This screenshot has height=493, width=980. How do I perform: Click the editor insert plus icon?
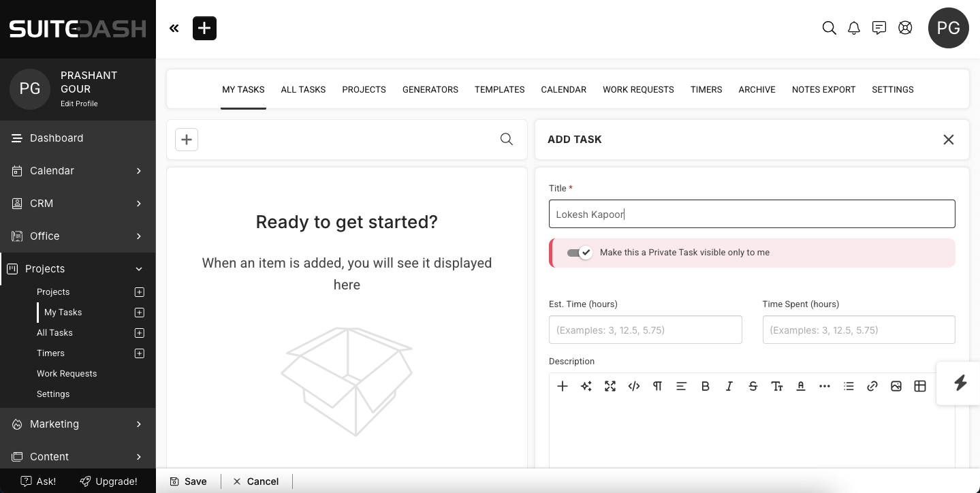point(563,386)
